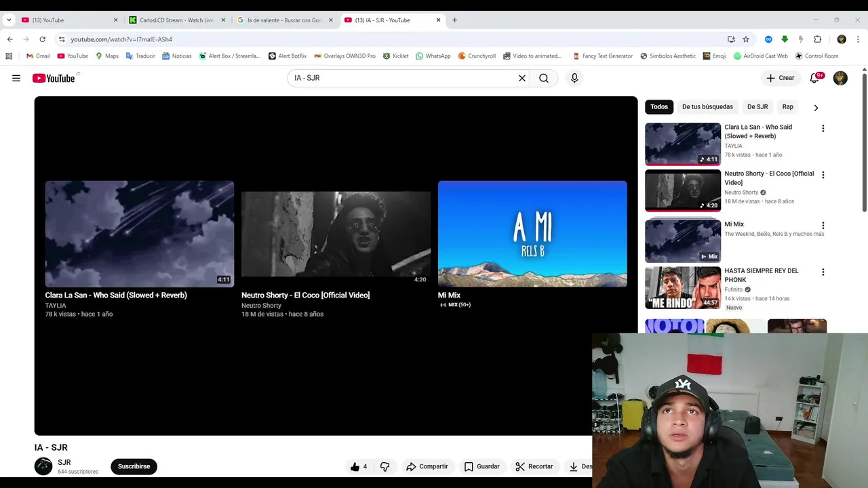Open the apps grid in bookmarks bar
The height and width of the screenshot is (488, 868).
coord(9,56)
